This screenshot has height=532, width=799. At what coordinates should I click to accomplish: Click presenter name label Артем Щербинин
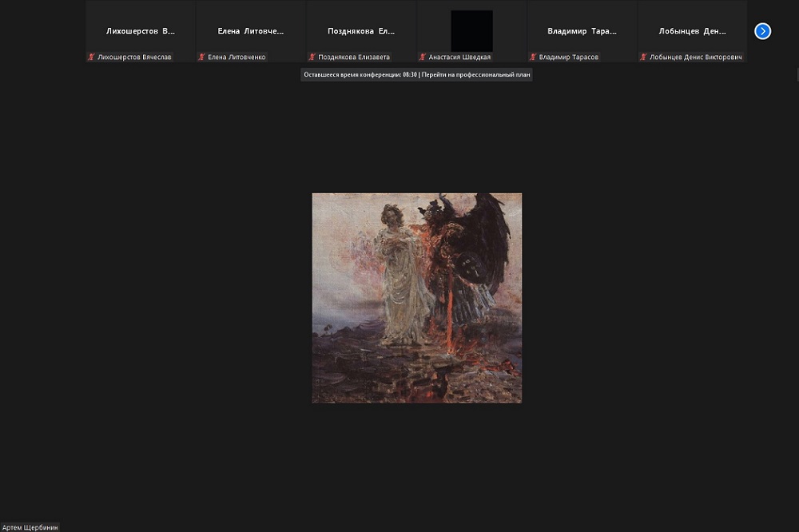coord(30,527)
